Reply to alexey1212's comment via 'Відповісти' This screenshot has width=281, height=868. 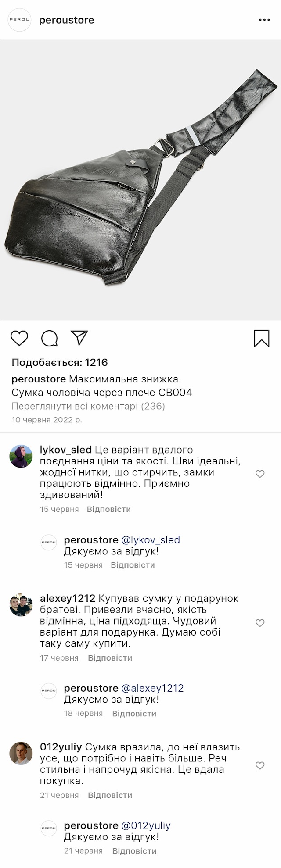point(110,658)
